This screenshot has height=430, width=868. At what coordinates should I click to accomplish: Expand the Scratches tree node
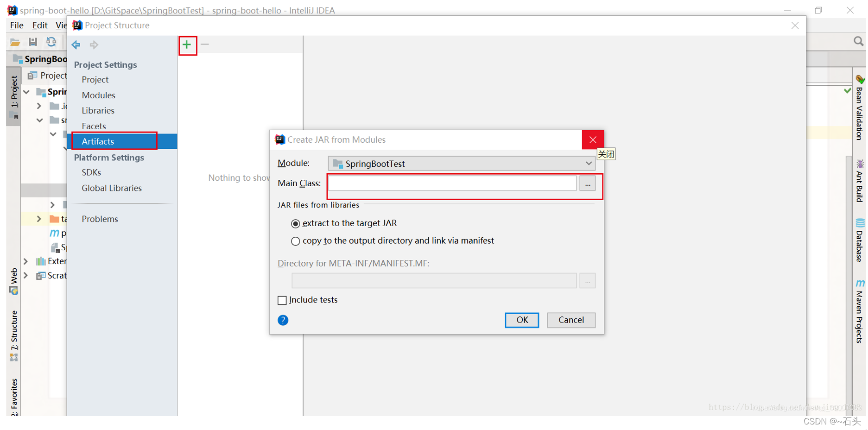[26, 276]
